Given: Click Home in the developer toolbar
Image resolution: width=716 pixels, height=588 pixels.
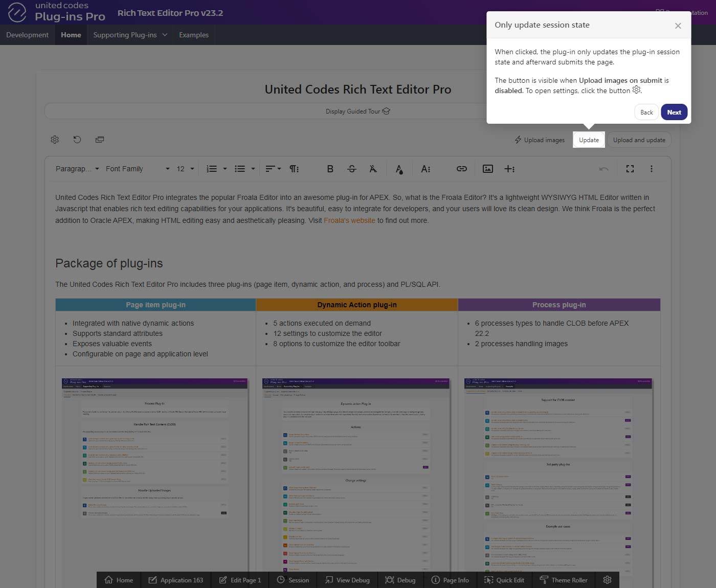Looking at the screenshot, I should click(119, 580).
